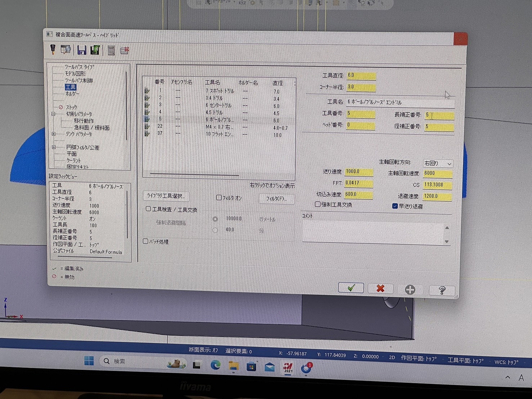Click the tool icon of row number 1
532x399 pixels.
pos(147,91)
